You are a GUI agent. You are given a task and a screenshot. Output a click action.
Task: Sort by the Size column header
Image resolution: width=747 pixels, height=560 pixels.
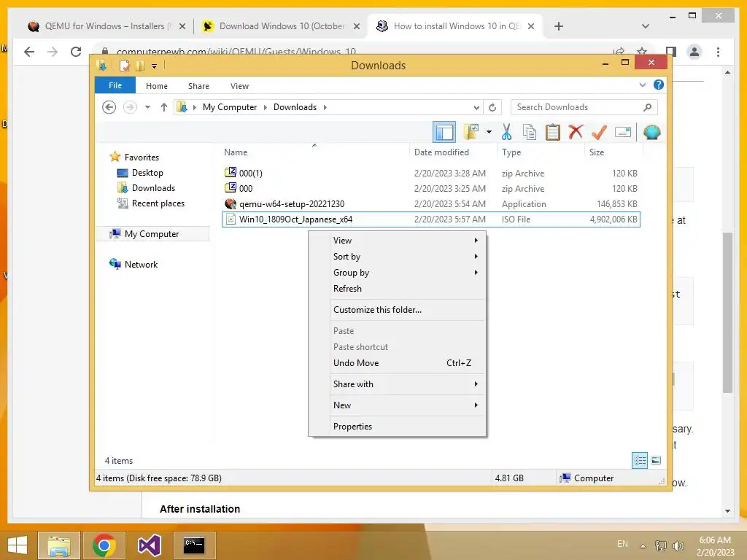[614, 152]
